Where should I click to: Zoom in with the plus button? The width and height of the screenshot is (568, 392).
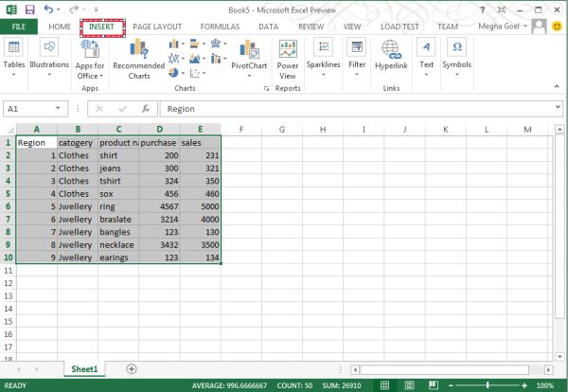(524, 385)
